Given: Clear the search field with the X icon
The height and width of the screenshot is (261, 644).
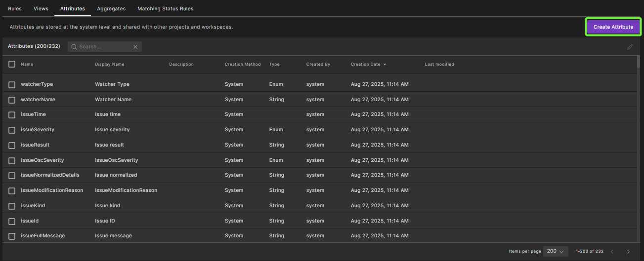Looking at the screenshot, I should (135, 47).
